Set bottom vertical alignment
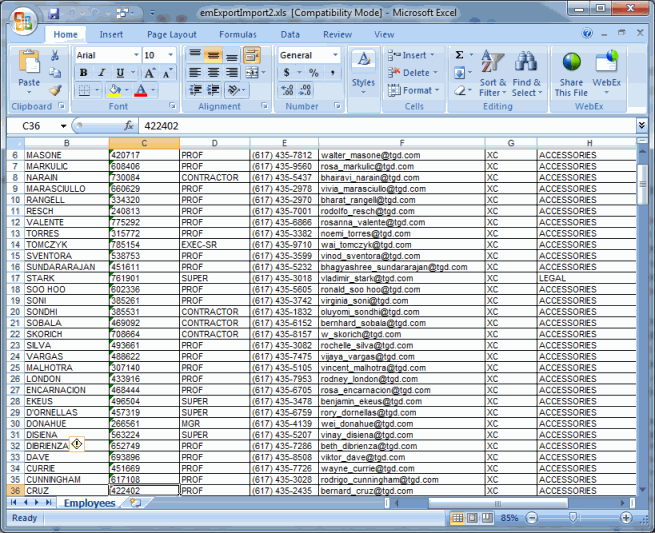 [231, 55]
